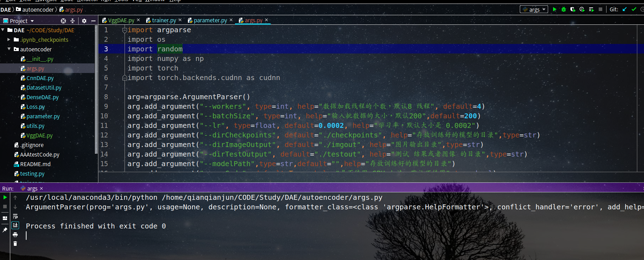Click line number 3 in the gutter
Screen dimensions: 644x260
(x=106, y=49)
